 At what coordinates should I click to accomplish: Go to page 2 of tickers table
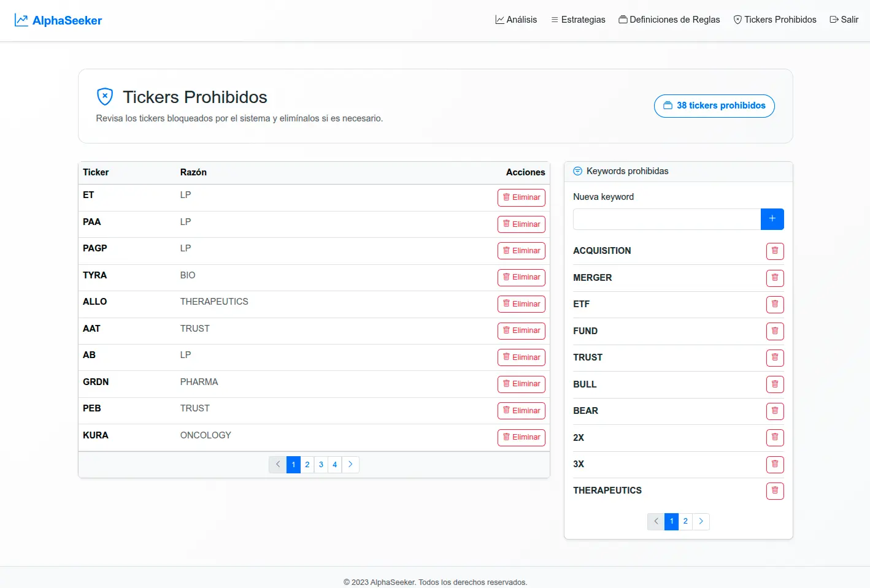(x=307, y=465)
